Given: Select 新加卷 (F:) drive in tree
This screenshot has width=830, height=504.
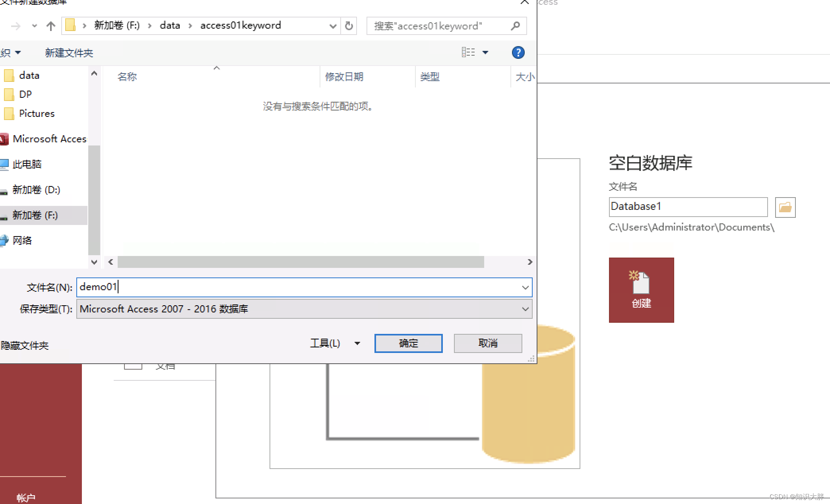Looking at the screenshot, I should click(x=44, y=215).
